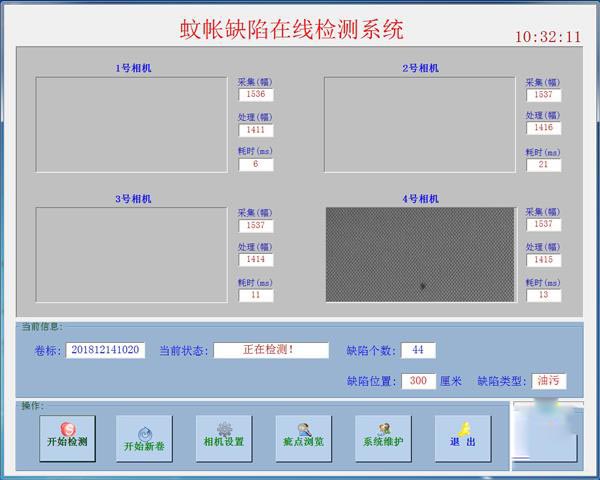Click camera 4 耗时 elapsed time field
This screenshot has height=480, width=600.
point(544,295)
